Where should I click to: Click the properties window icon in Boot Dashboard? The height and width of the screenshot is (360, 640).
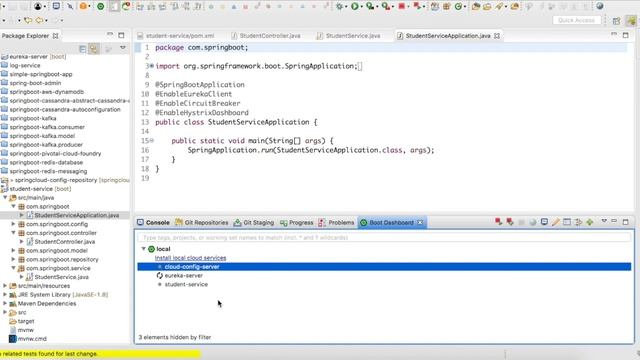[567, 222]
